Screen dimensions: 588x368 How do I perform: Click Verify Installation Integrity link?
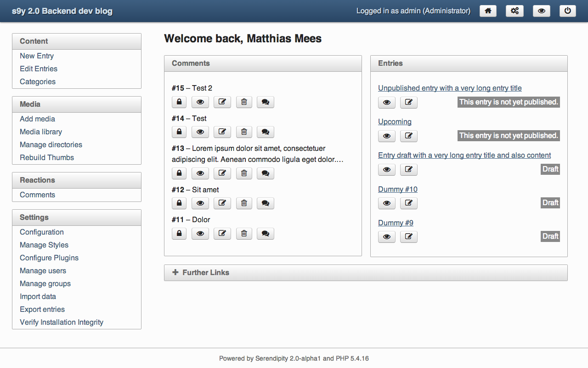pos(62,322)
